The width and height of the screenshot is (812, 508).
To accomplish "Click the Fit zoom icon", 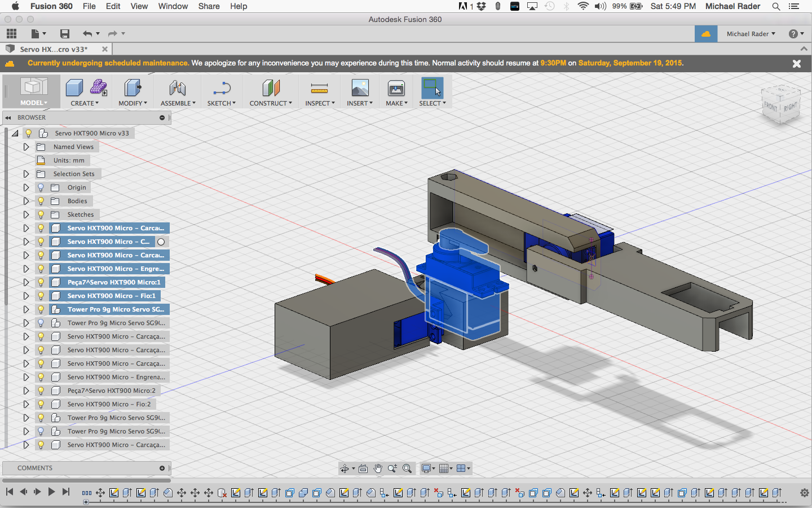I will tap(407, 468).
